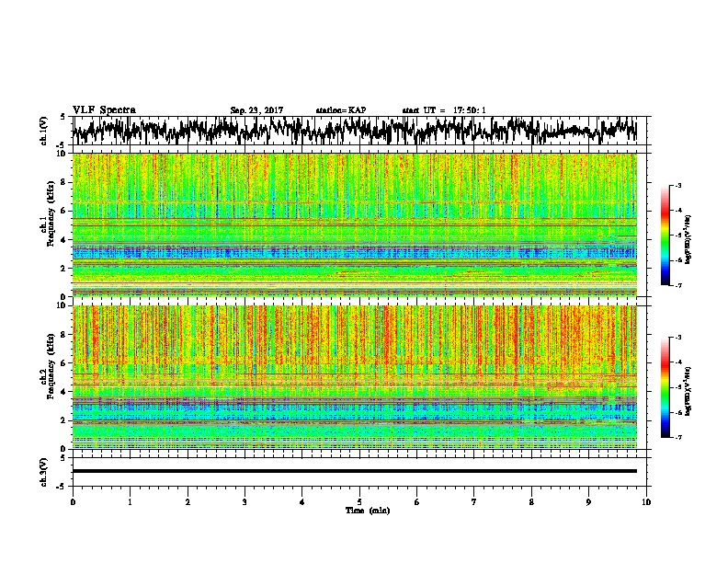Click time axis tick label "9"
728x563 pixels.
point(588,502)
